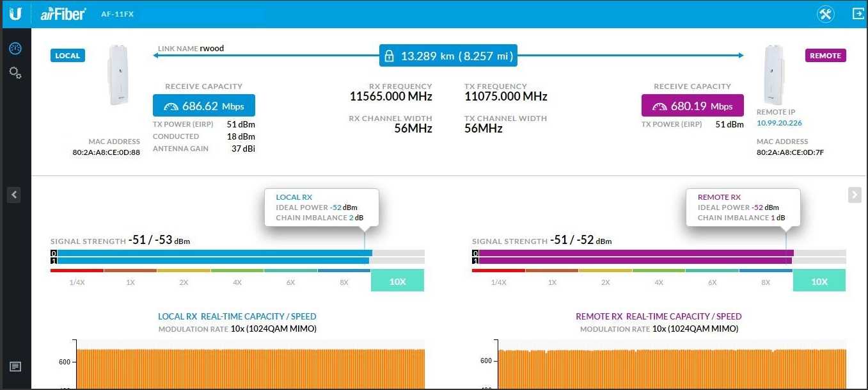This screenshot has width=868, height=390.
Task: Click the local 10X modulation box
Action: click(x=397, y=280)
